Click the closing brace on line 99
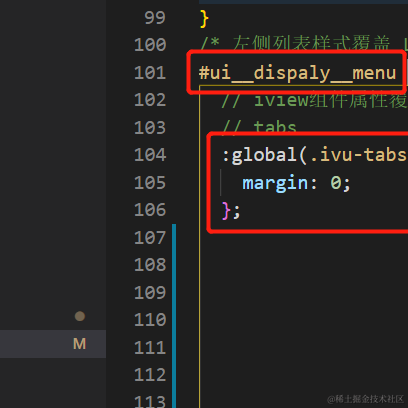Image resolution: width=408 pixels, height=408 pixels. coord(204,19)
